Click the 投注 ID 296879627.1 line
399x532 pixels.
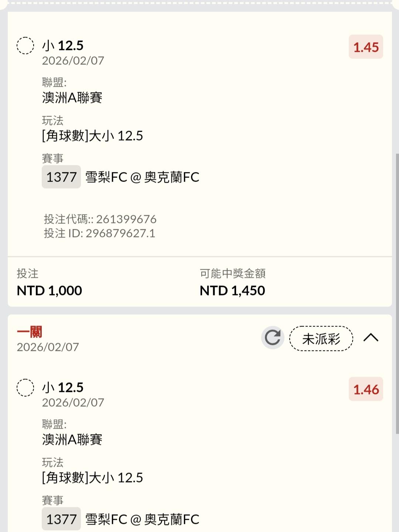(99, 233)
